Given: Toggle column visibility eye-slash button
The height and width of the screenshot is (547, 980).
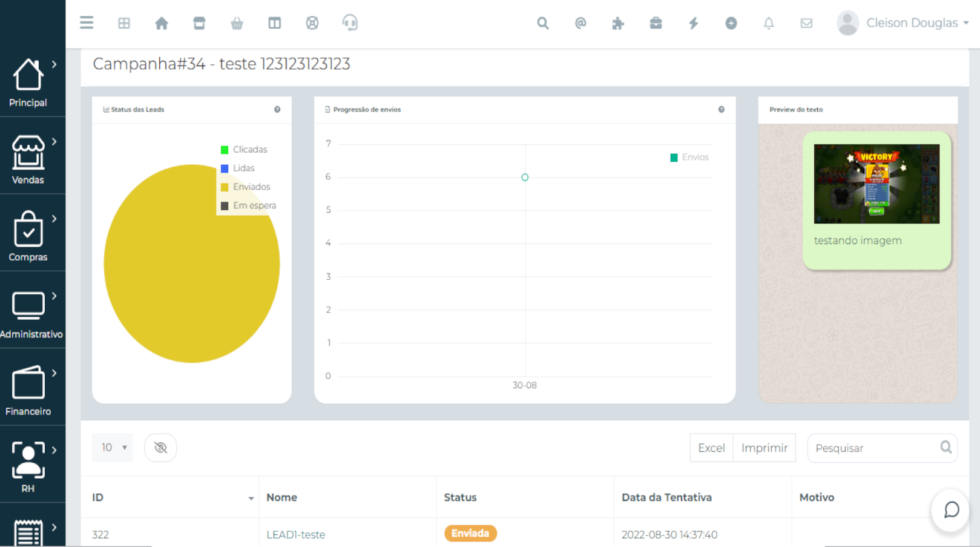Looking at the screenshot, I should point(160,448).
